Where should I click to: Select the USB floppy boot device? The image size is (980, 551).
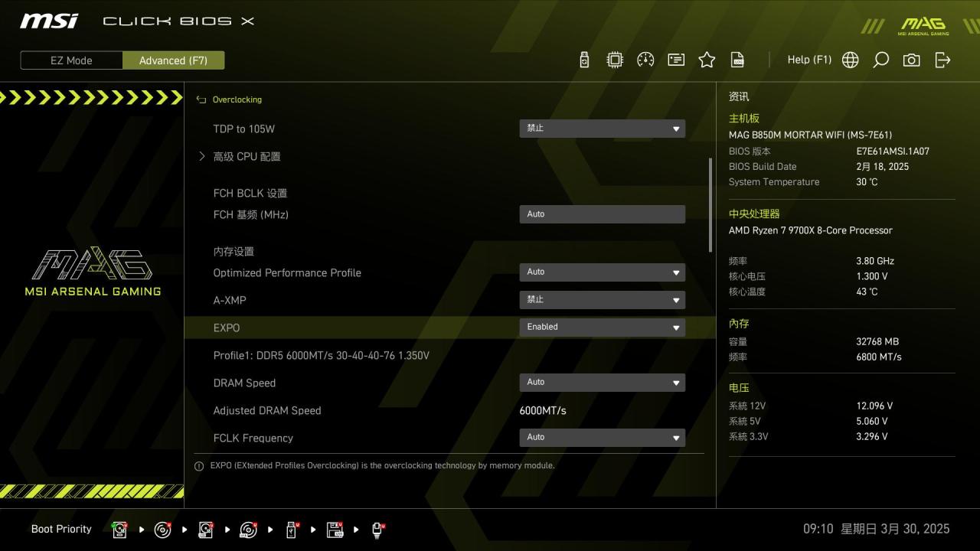(x=335, y=530)
